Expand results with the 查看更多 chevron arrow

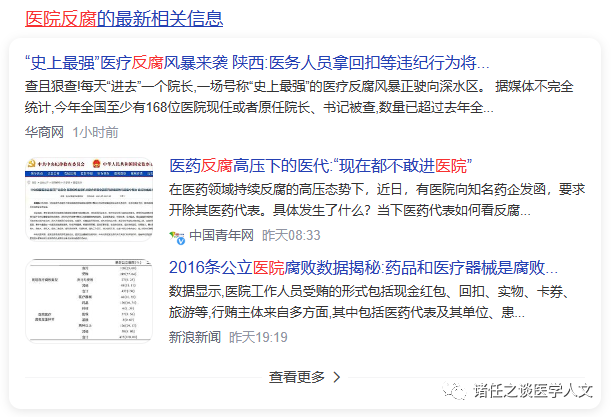coord(337,377)
